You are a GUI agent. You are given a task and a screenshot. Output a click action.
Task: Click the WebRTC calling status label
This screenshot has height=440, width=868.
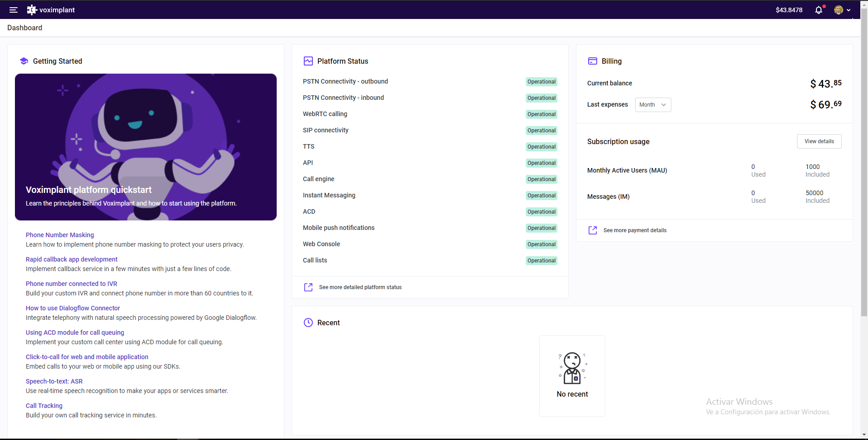[x=325, y=114]
